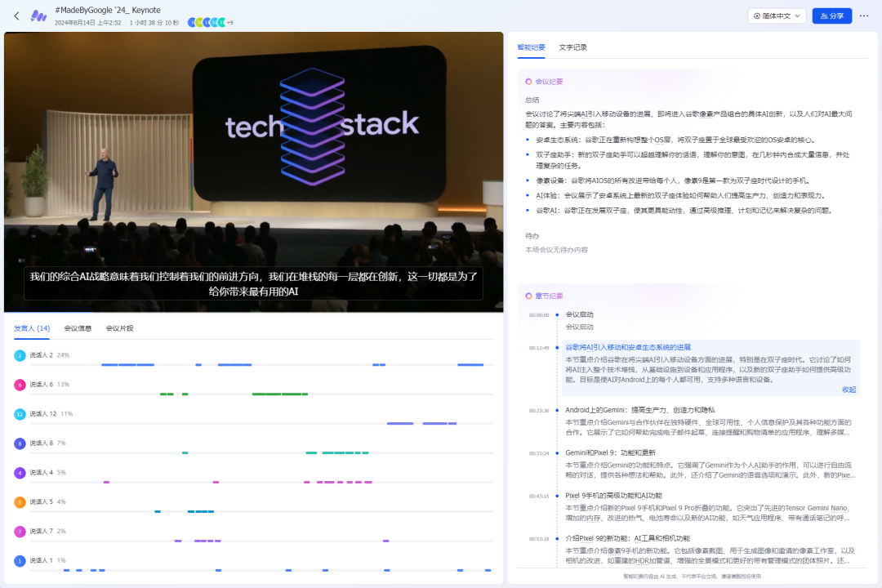Screen dimensions: 882x588
Task: Click the text 本场会议无待办内容
Action: 556,250
